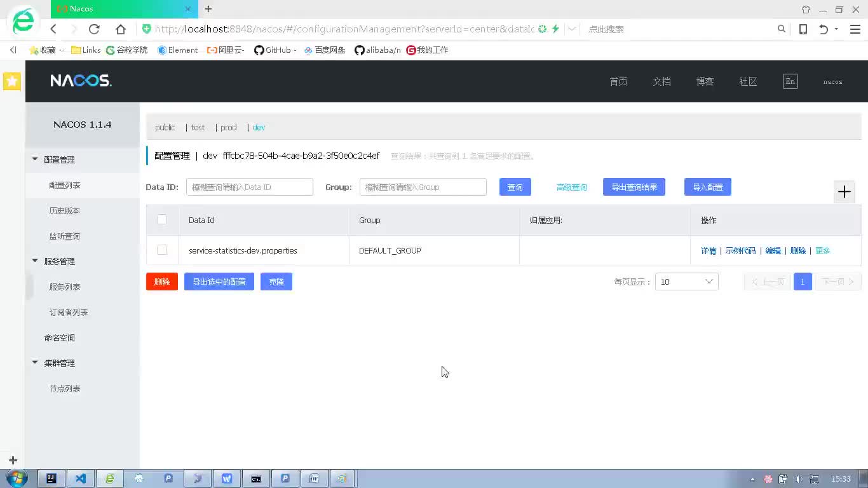
Task: Select the prod namespace tab
Action: (x=229, y=128)
